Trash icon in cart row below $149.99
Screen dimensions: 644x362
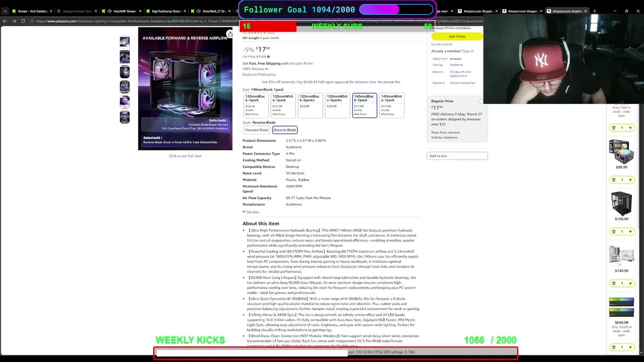(614, 283)
